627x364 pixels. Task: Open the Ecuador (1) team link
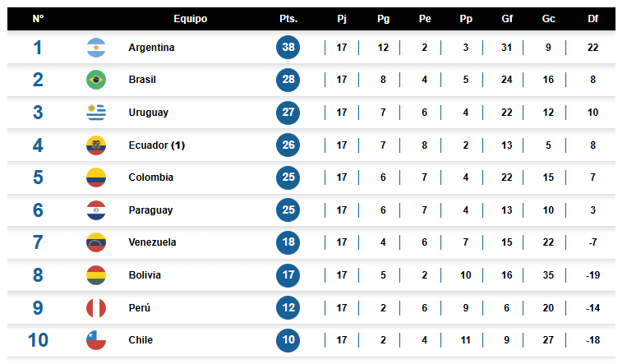[x=156, y=145]
